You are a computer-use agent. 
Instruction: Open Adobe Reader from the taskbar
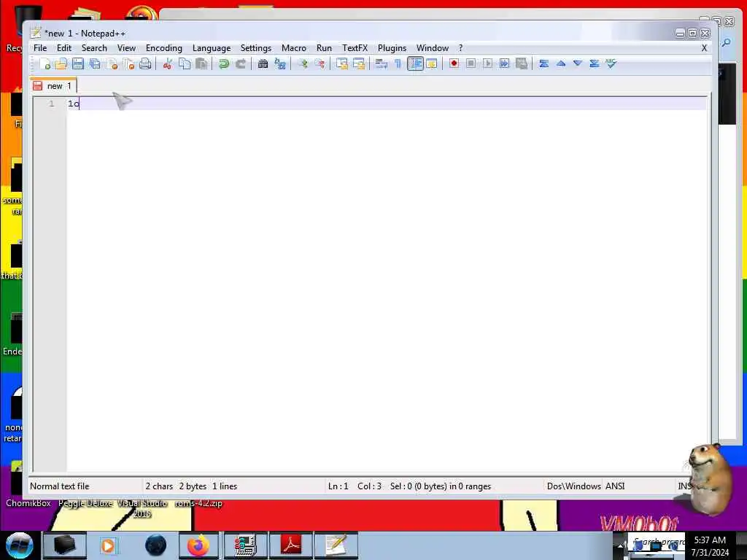pos(291,545)
